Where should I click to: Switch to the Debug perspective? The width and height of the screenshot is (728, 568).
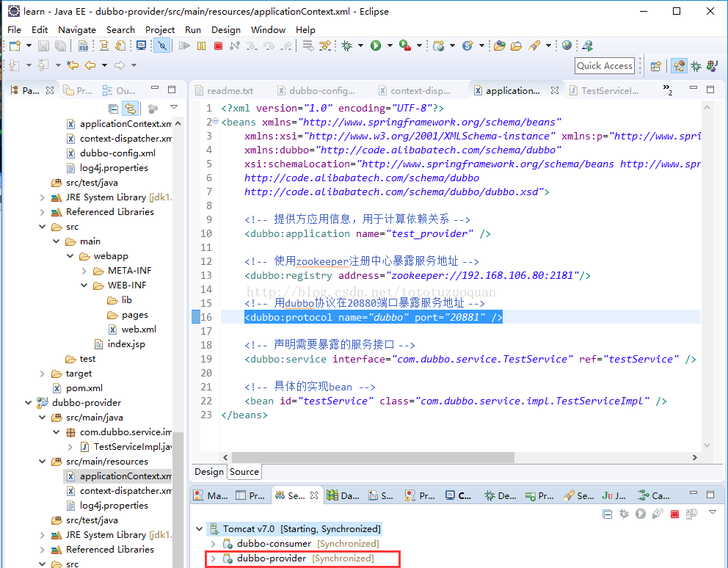coord(696,66)
